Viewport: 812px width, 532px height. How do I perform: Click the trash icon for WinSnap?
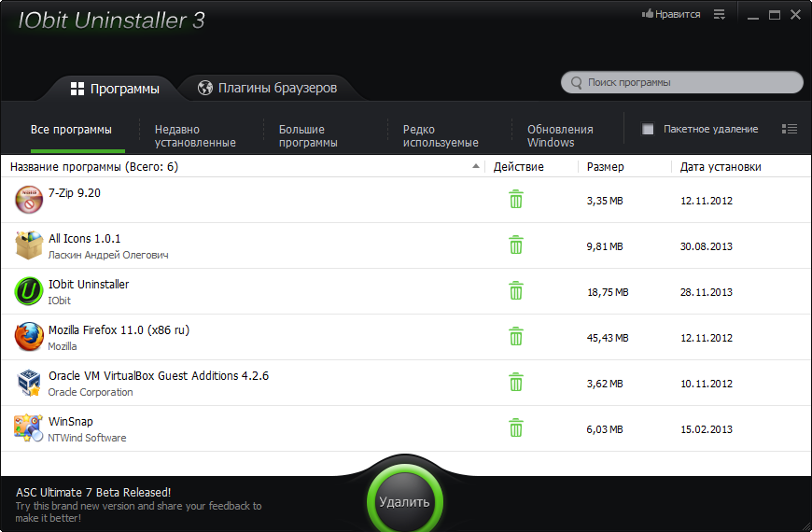[x=516, y=427]
